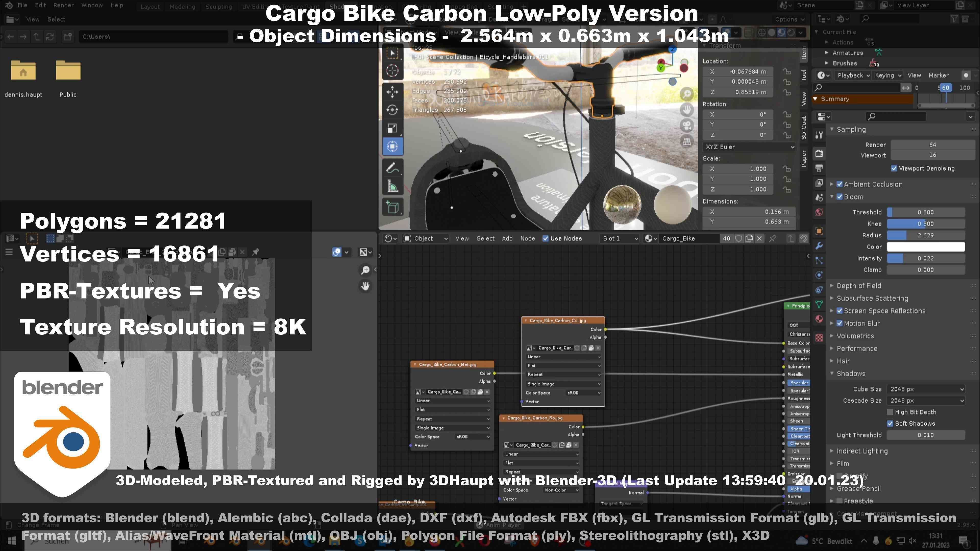
Task: Switch to Sculpting workspace tab
Action: coord(218,7)
